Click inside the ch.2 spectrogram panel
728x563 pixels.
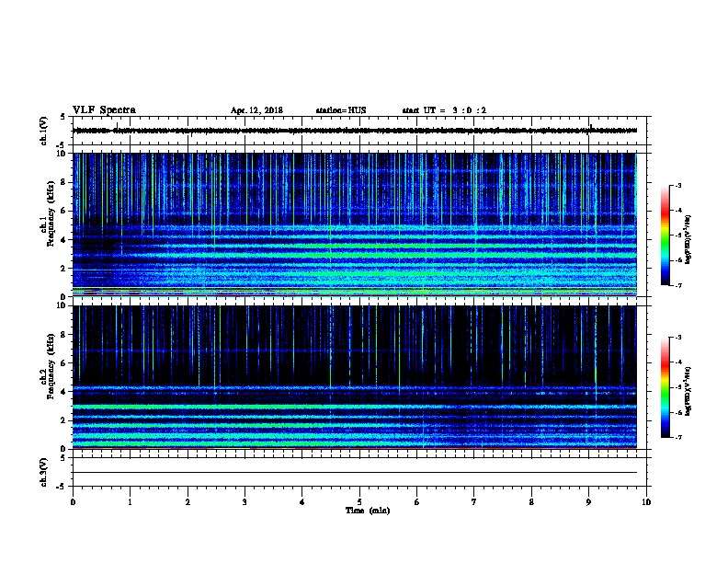tap(354, 377)
